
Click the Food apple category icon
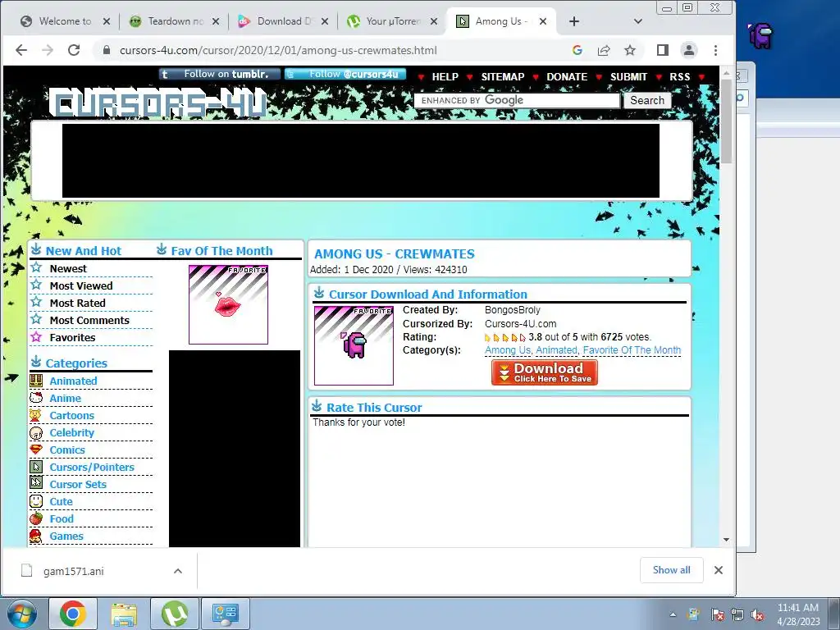(36, 518)
